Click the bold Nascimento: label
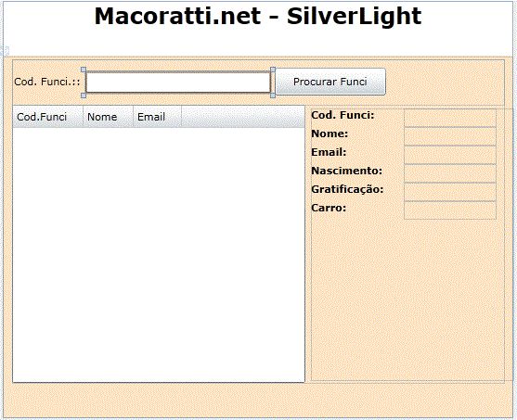 coord(346,171)
